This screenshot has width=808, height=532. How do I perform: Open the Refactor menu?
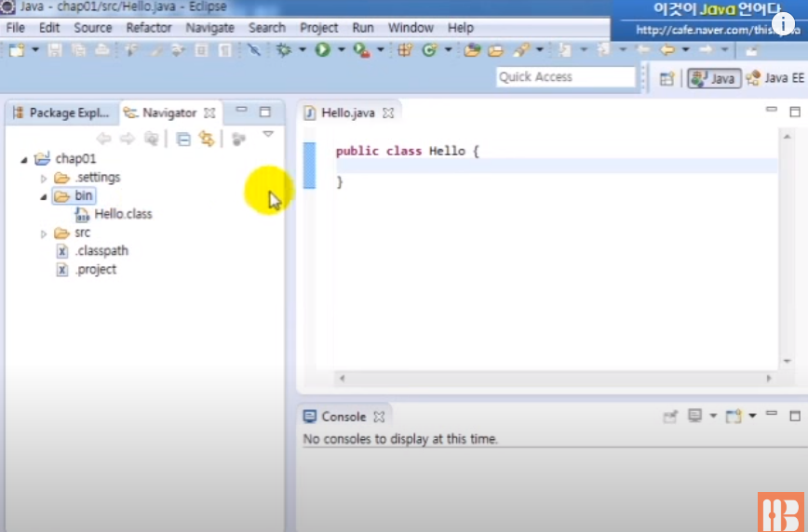click(x=148, y=28)
